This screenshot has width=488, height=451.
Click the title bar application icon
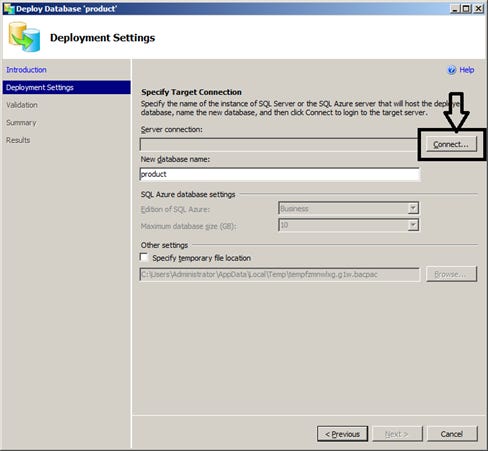point(9,9)
